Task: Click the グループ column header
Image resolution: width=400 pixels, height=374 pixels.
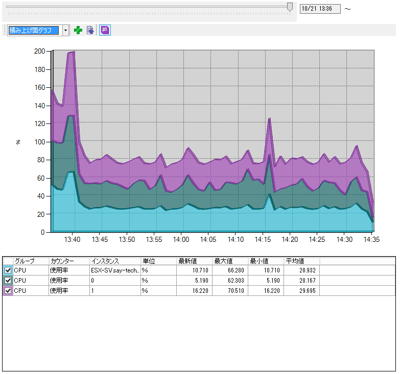Action: (30, 261)
